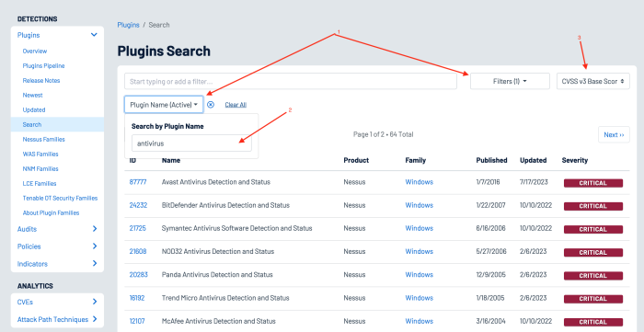This screenshot has width=644, height=332.
Task: Click CRITICAL badge in Panda row
Action: tap(593, 276)
